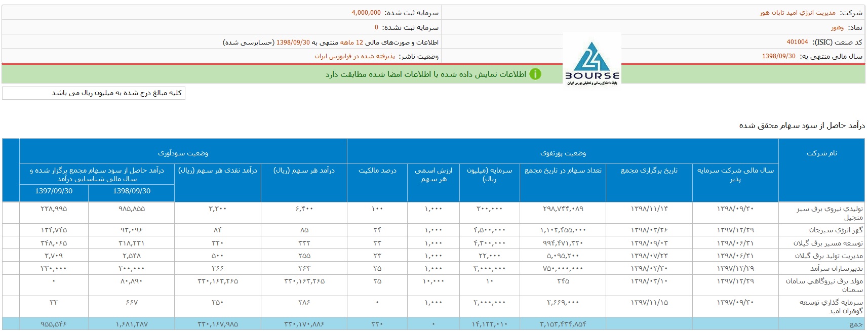Click nominal value ۱۰,۰۰۰ in the سامان سمنان row

pos(433,281)
